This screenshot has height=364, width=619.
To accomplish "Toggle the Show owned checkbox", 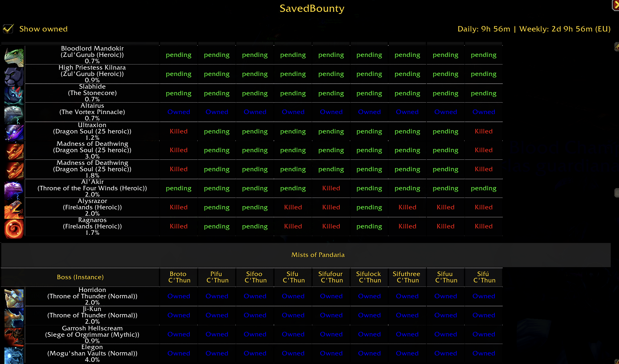I will point(8,29).
